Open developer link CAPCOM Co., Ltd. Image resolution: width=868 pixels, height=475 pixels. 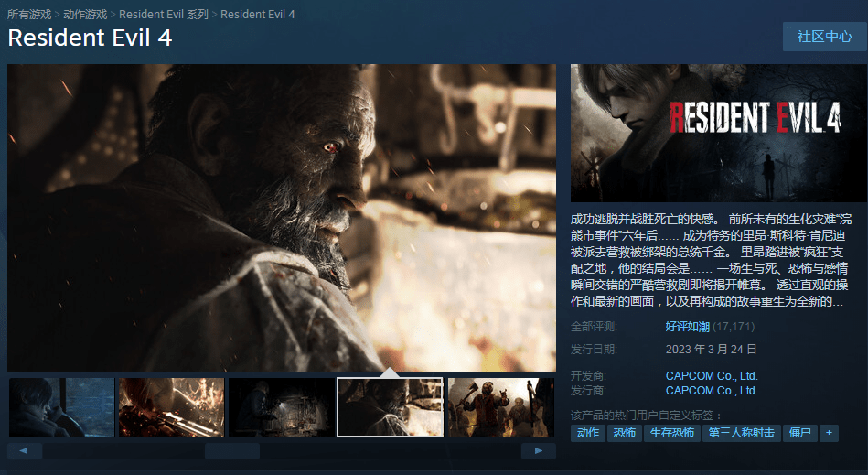pos(712,376)
